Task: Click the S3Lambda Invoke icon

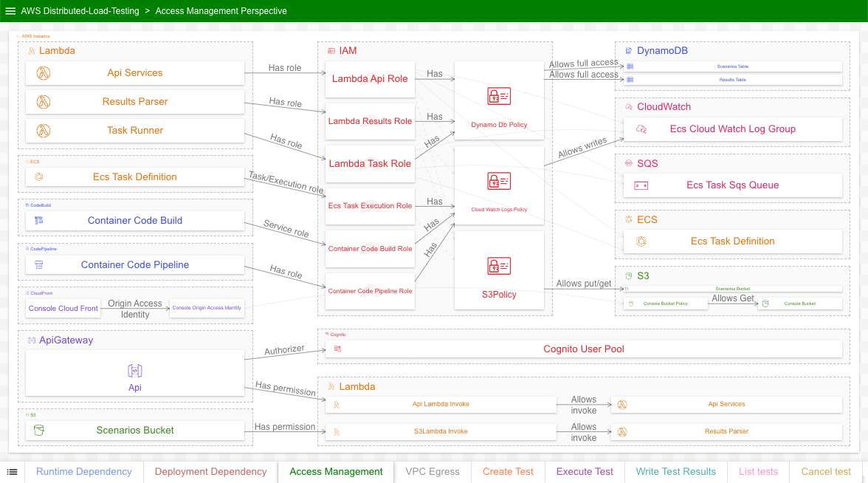Action: 337,432
